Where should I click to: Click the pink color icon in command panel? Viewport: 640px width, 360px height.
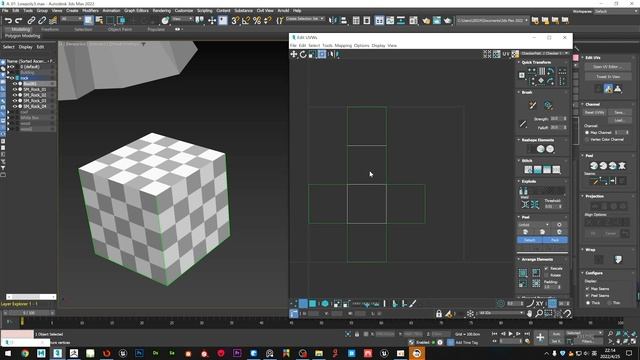[x=576, y=58]
